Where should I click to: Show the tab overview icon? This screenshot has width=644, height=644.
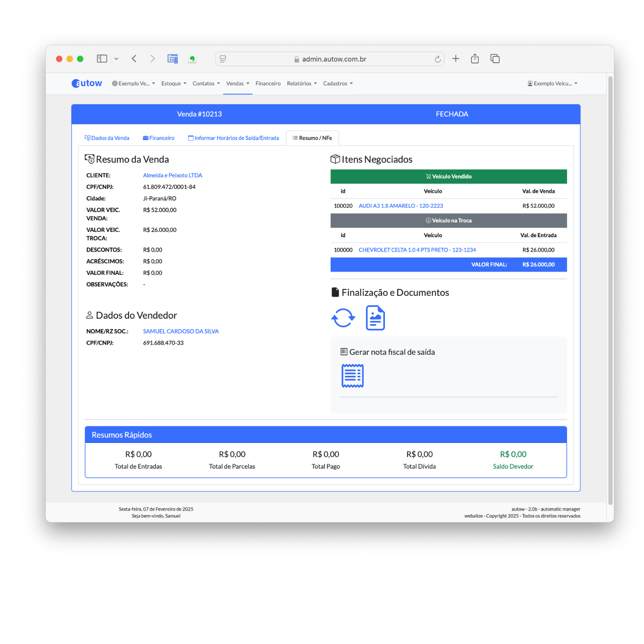click(495, 59)
